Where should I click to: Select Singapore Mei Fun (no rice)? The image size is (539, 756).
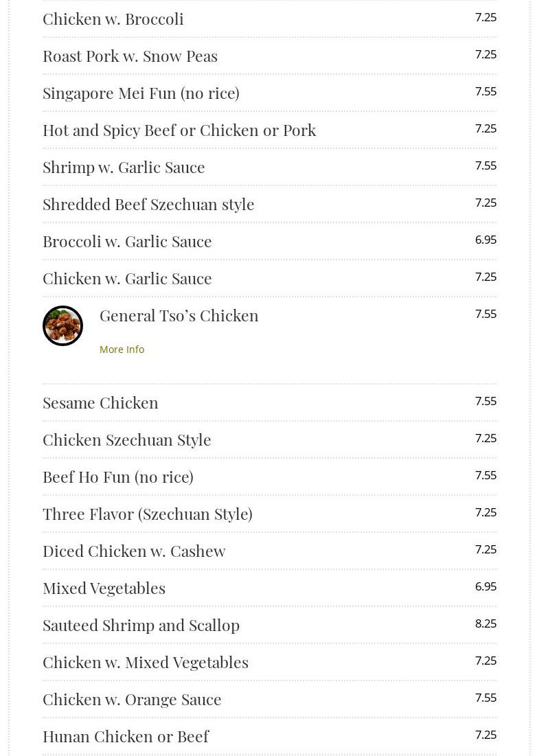click(141, 93)
